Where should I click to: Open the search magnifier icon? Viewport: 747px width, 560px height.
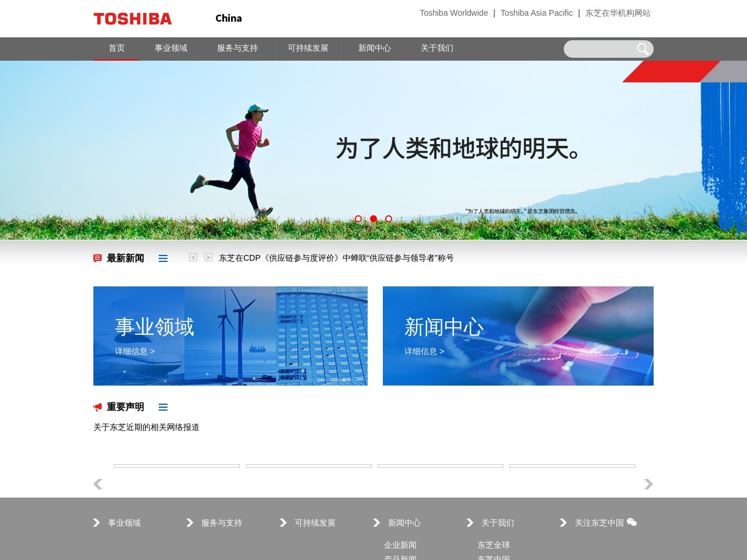click(x=643, y=49)
